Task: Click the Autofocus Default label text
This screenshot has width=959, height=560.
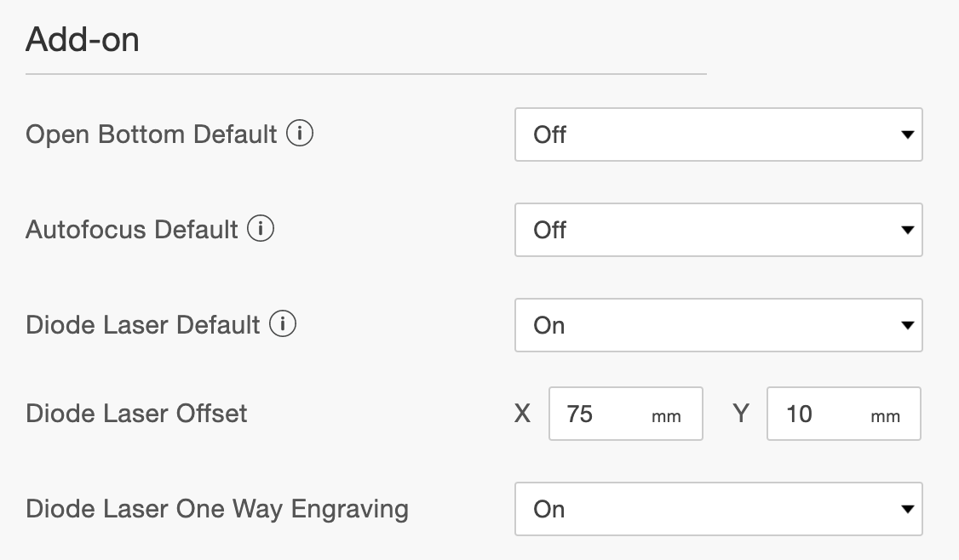Action: (131, 230)
